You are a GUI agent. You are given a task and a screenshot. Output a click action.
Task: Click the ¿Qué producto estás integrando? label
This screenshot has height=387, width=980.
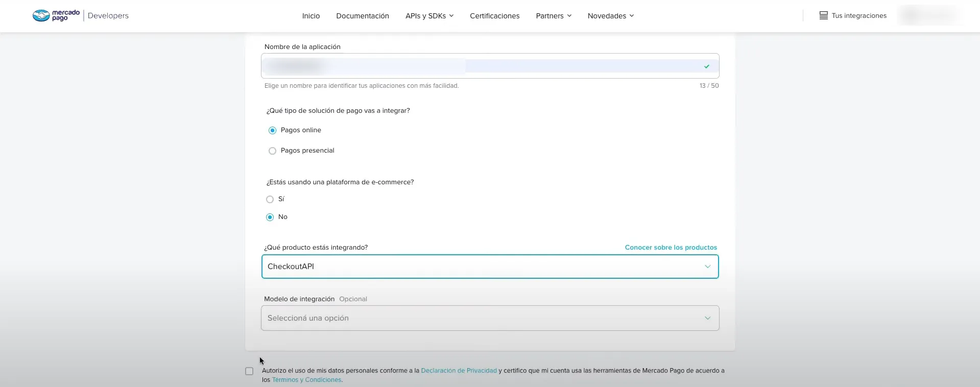316,247
